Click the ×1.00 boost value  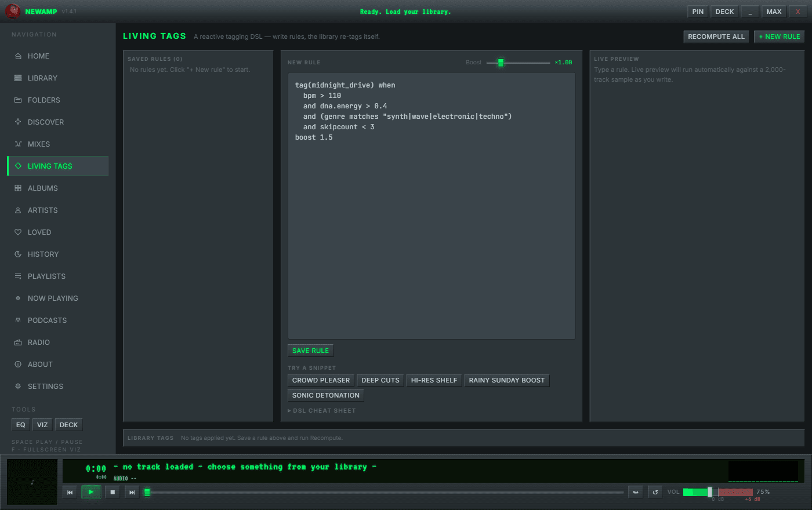click(x=563, y=63)
